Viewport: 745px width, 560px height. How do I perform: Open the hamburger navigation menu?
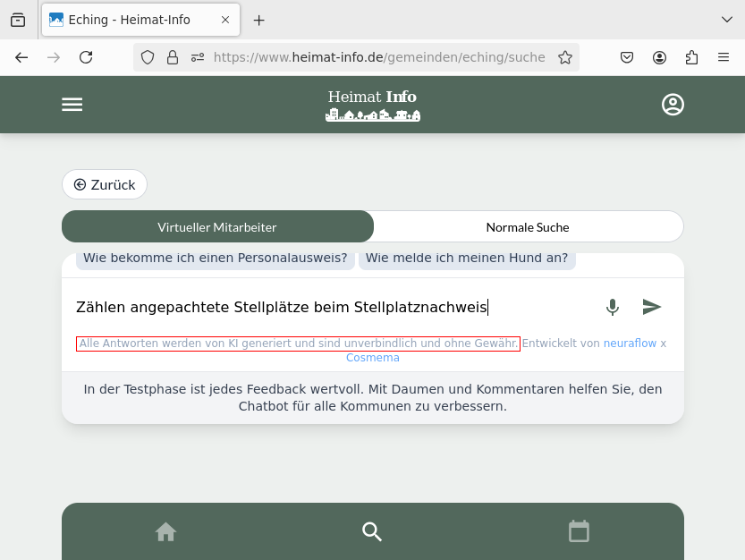[x=72, y=105]
